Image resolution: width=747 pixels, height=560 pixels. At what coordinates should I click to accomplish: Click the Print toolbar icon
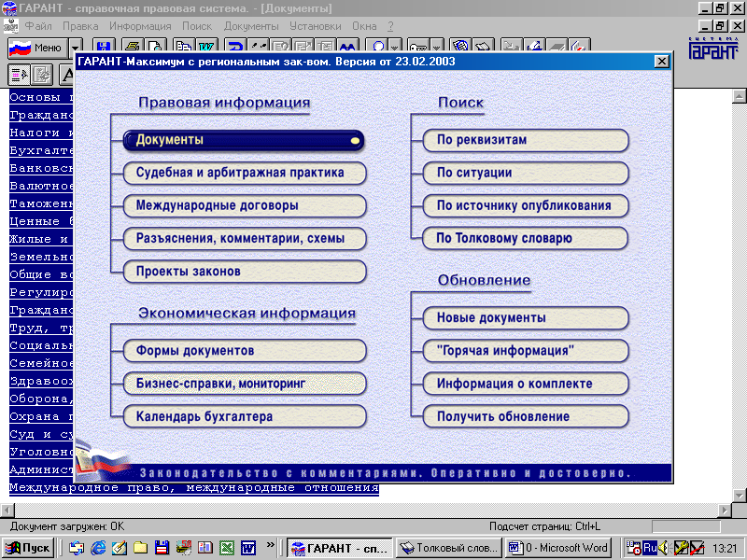click(x=133, y=46)
